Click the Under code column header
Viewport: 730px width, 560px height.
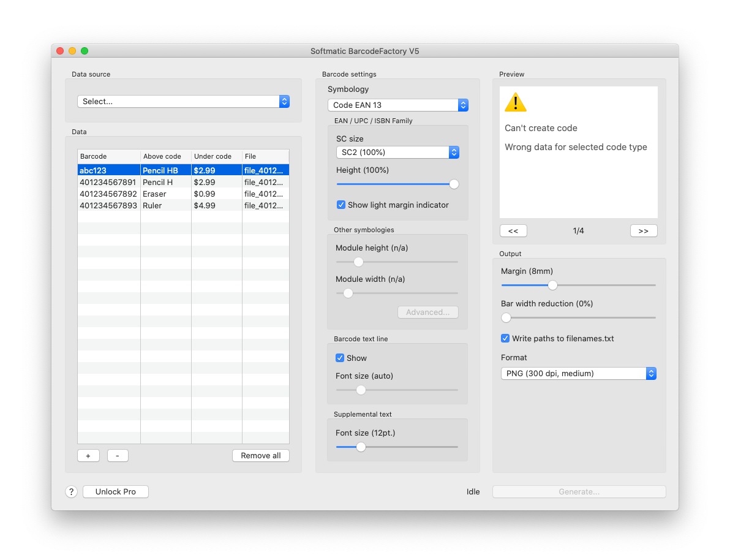[x=216, y=156]
